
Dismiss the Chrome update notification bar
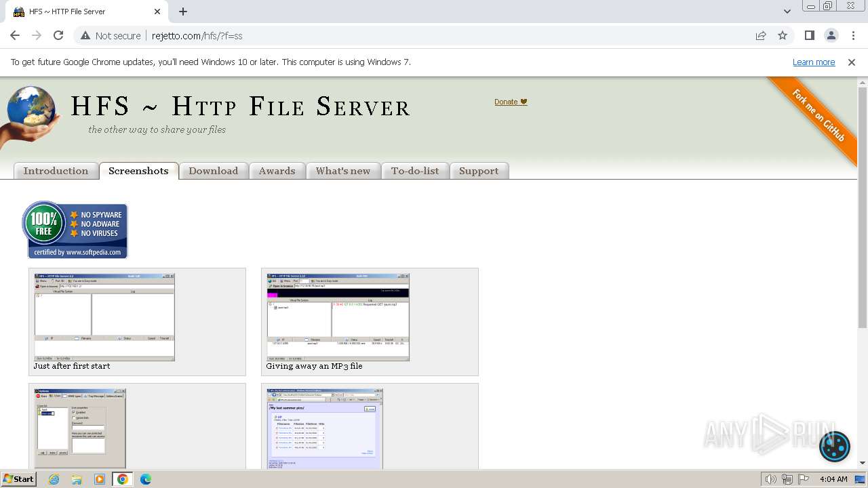(852, 62)
